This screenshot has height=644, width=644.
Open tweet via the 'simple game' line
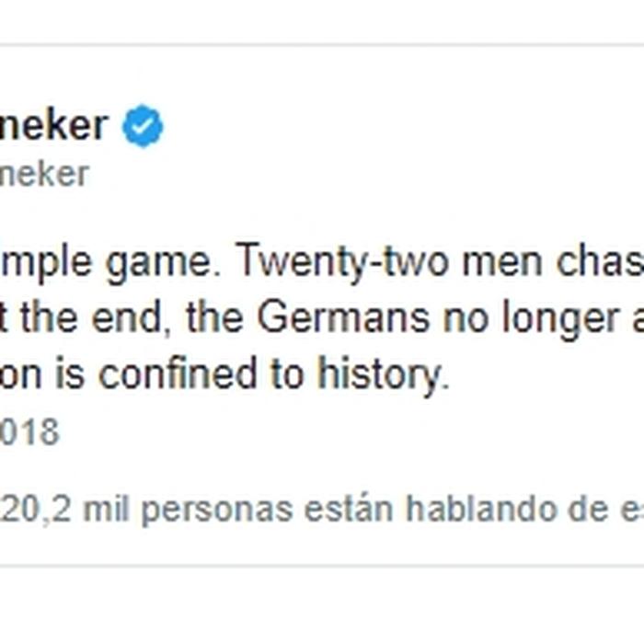click(x=322, y=261)
